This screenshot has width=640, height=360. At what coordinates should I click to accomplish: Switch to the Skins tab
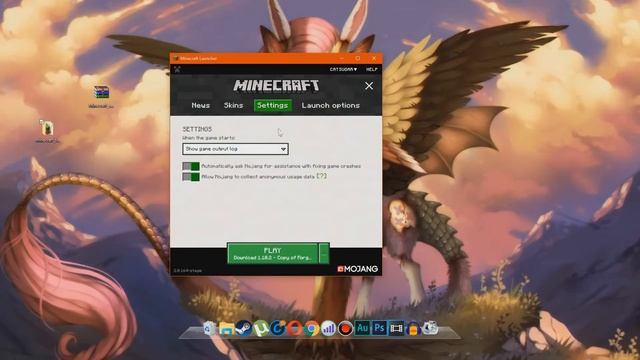click(x=233, y=105)
